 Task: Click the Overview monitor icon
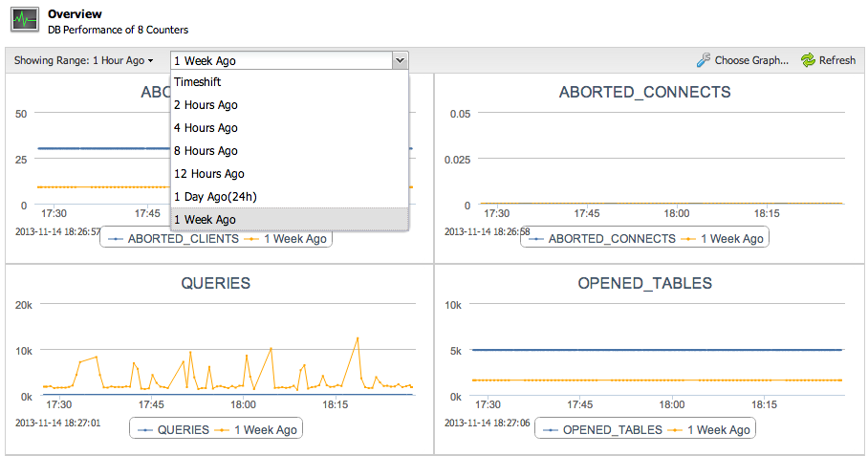(x=25, y=21)
